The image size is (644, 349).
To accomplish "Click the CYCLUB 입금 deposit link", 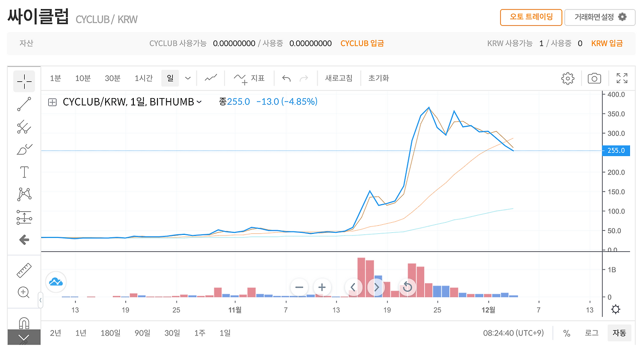I will click(362, 43).
